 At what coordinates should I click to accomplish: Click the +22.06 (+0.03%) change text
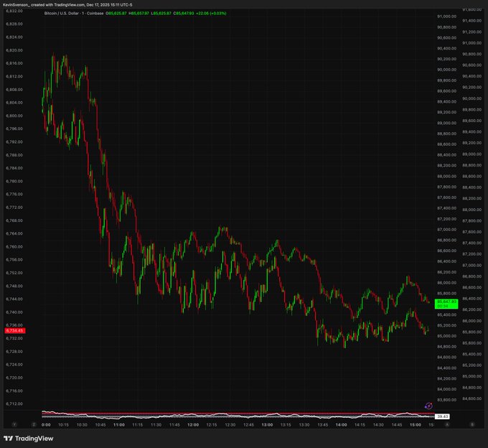pyautogui.click(x=211, y=14)
